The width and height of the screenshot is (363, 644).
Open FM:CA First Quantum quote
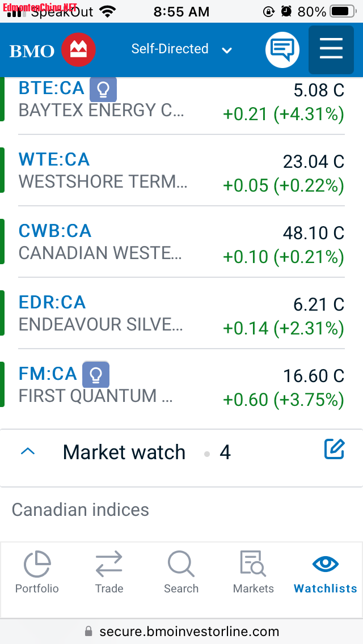click(x=181, y=385)
